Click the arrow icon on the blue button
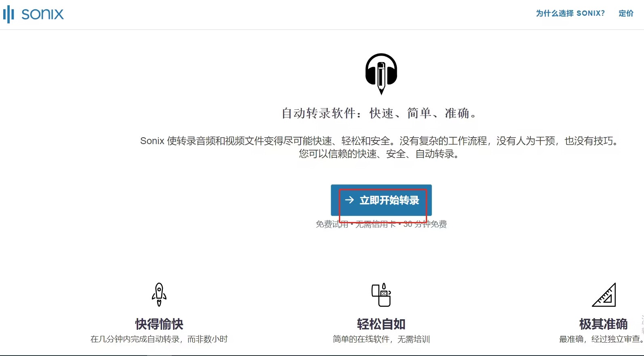Image resolution: width=644 pixels, height=356 pixels. [349, 200]
